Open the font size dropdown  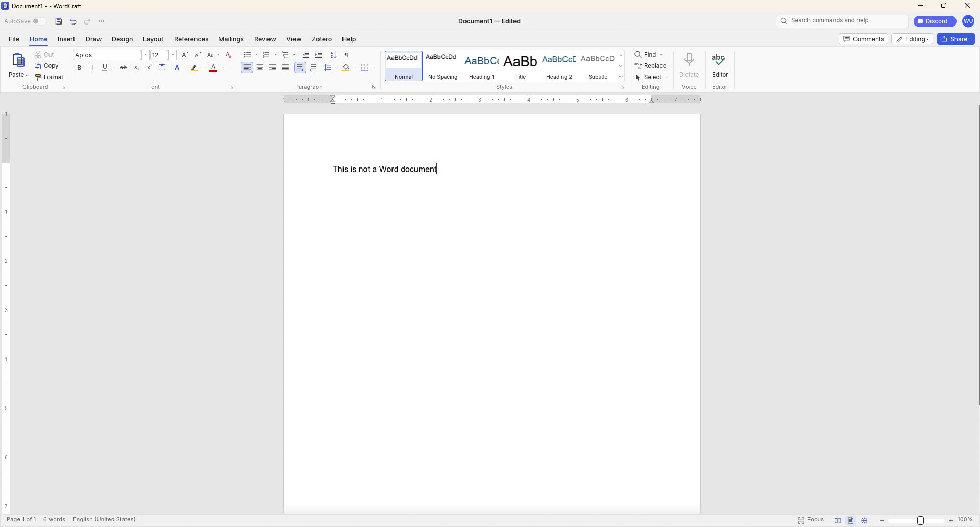tap(173, 55)
